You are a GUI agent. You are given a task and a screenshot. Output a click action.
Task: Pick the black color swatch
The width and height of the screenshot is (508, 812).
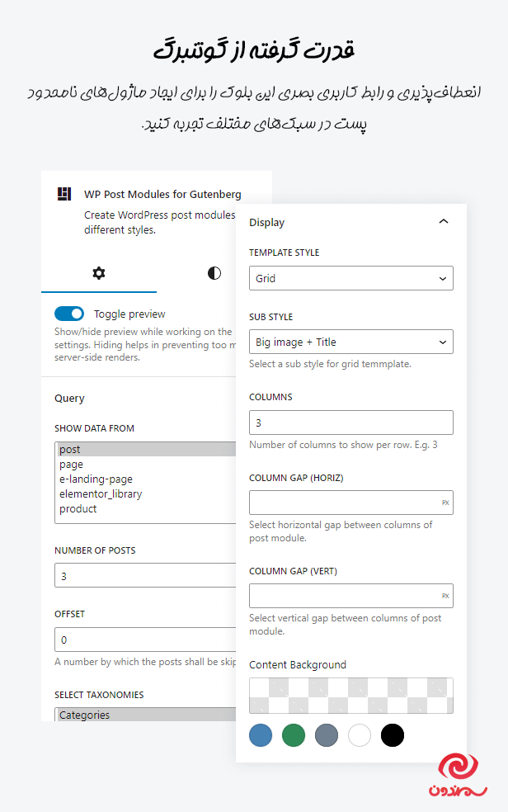click(x=393, y=734)
